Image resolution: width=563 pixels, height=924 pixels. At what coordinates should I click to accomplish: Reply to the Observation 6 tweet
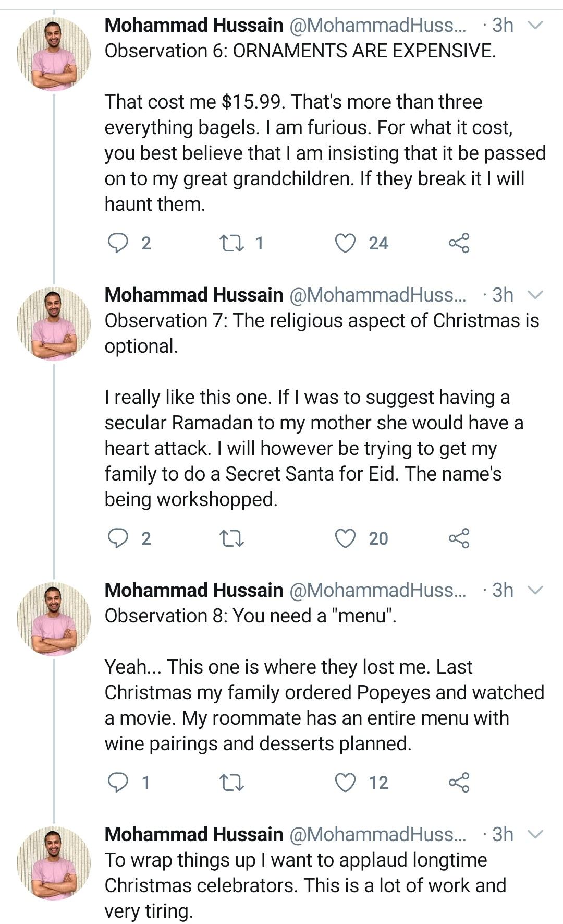point(118,243)
